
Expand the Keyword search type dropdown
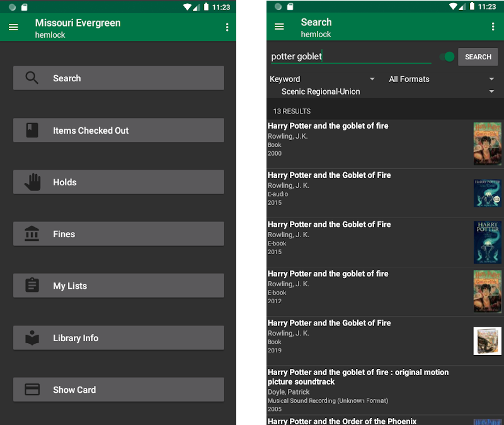(322, 79)
